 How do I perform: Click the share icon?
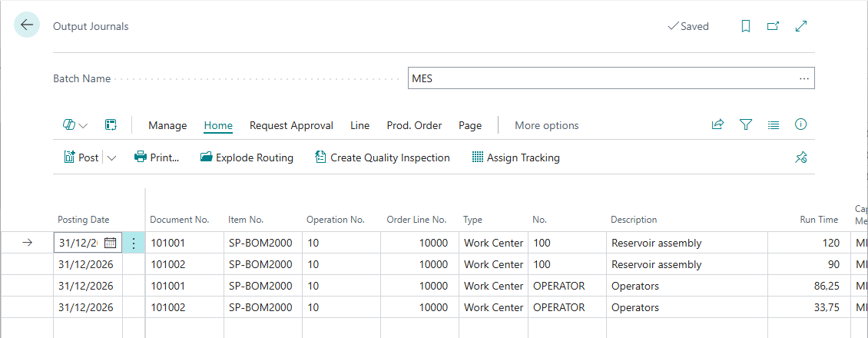click(717, 125)
